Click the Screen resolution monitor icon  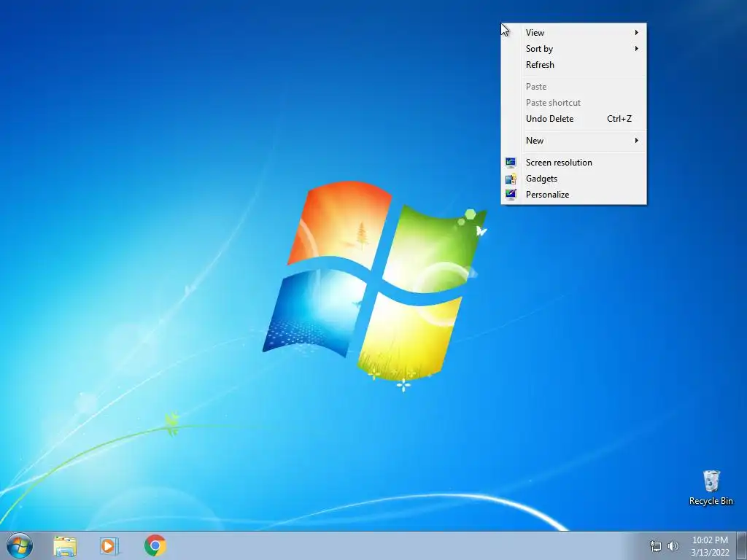(x=511, y=163)
